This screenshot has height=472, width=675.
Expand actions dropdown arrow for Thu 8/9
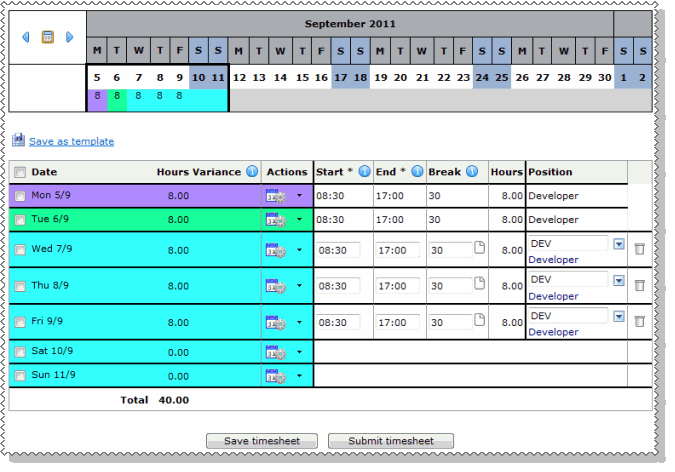299,286
